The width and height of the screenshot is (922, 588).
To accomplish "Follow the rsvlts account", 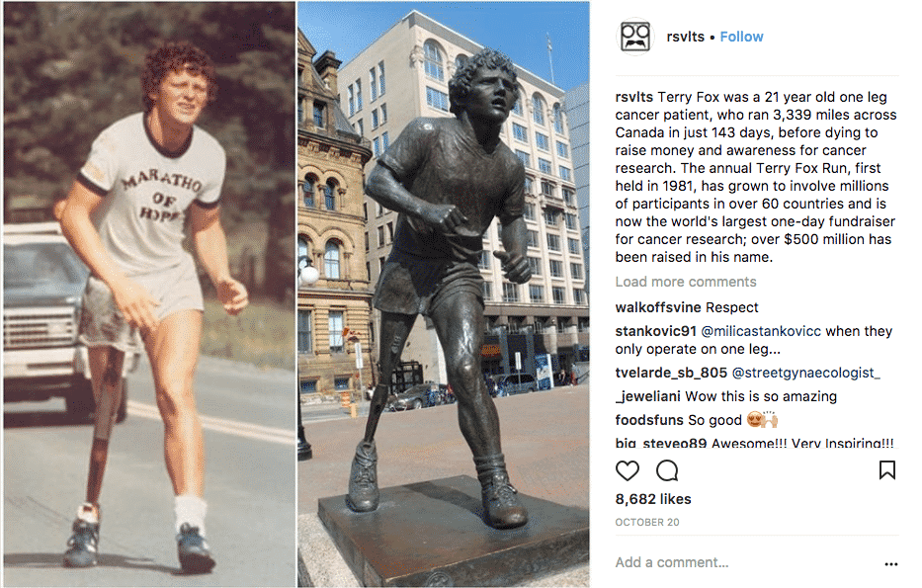I will (741, 37).
